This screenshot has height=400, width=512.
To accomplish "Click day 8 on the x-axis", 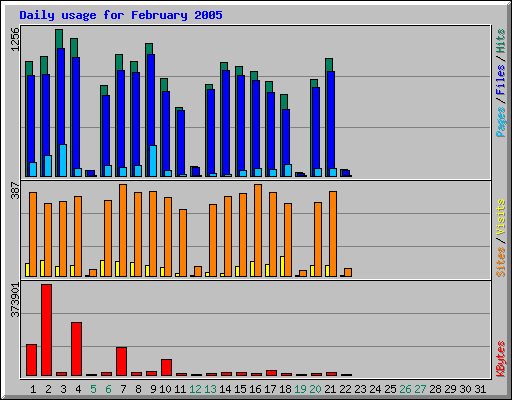I will coord(138,389).
